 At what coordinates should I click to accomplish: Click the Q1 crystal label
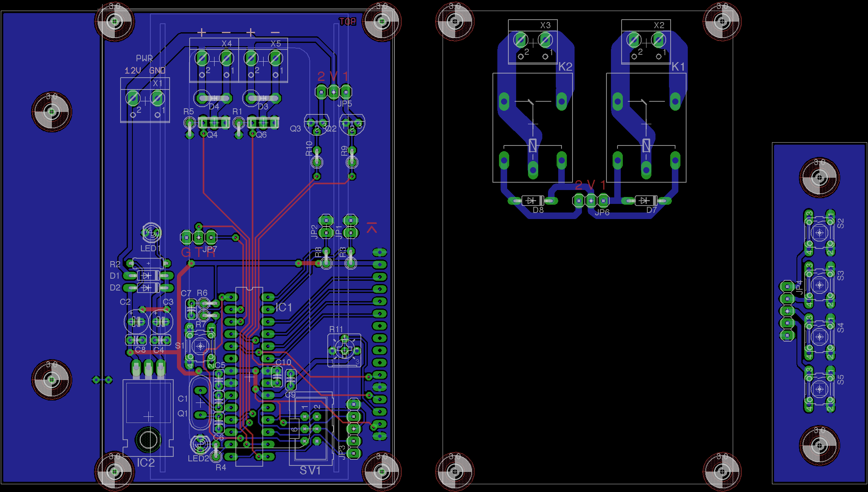(x=183, y=413)
